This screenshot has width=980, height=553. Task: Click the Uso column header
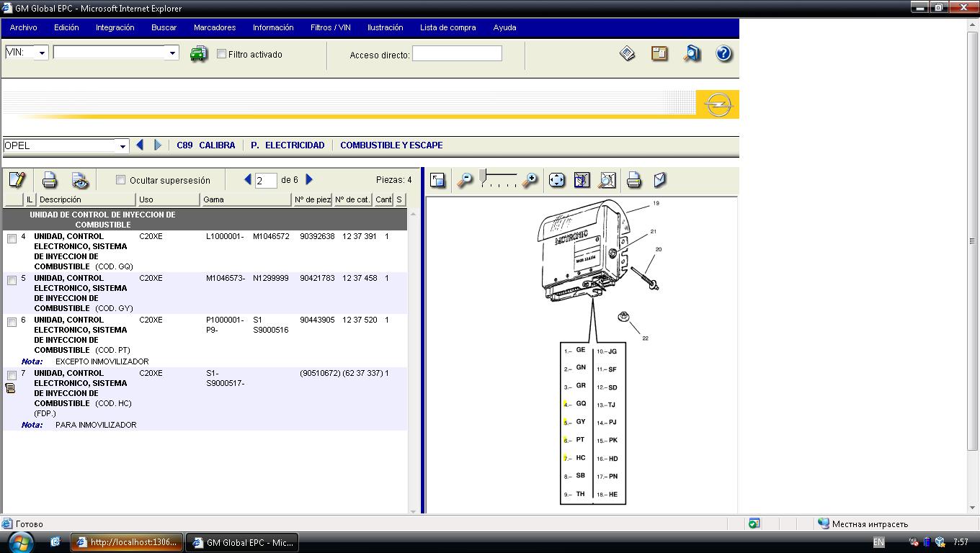click(168, 199)
